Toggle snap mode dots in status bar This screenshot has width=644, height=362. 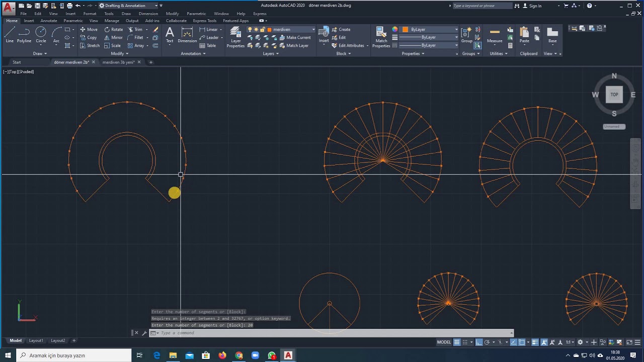(465, 342)
